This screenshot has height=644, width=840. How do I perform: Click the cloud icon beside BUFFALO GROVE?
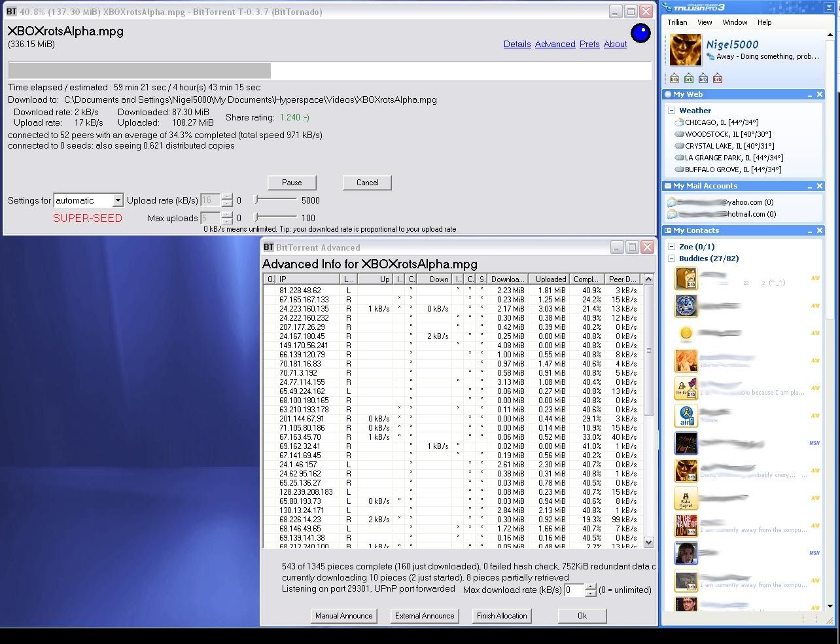680,170
